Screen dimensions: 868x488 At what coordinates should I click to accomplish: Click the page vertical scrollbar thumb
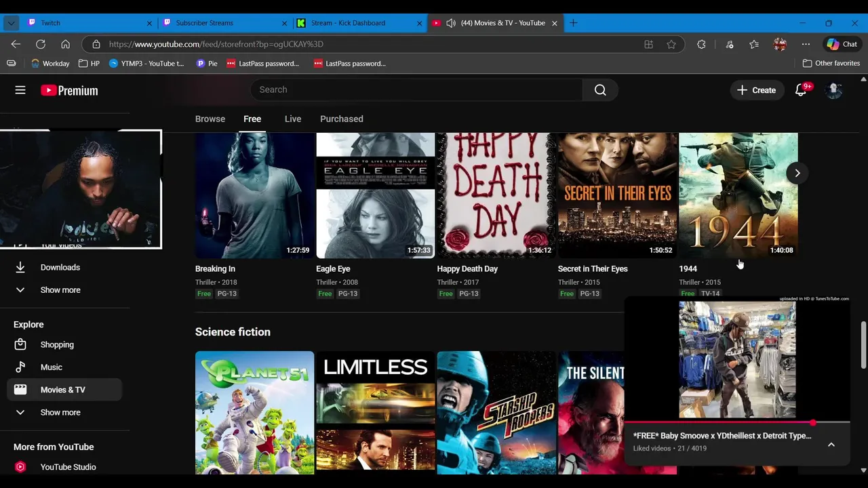click(863, 346)
